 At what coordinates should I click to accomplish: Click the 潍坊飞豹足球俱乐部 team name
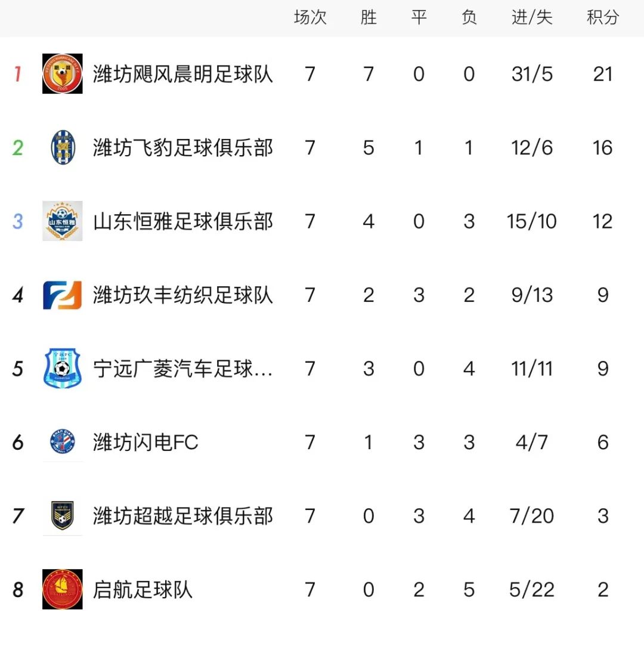click(183, 147)
